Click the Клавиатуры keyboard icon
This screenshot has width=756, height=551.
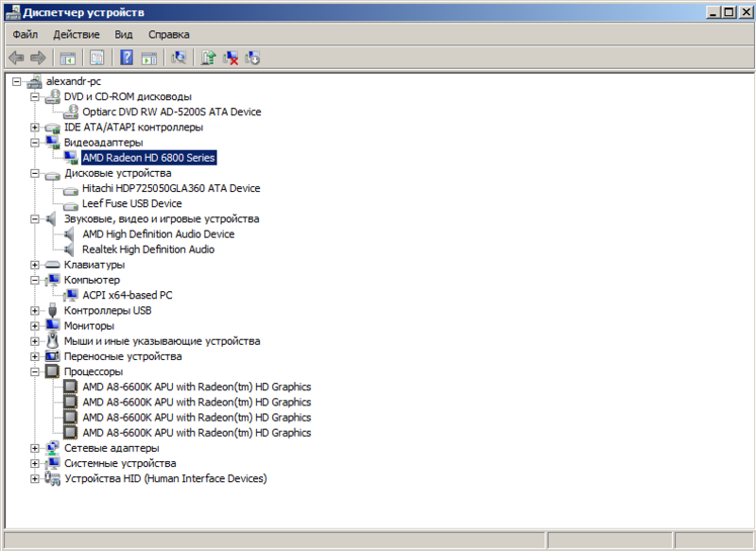[x=53, y=265]
